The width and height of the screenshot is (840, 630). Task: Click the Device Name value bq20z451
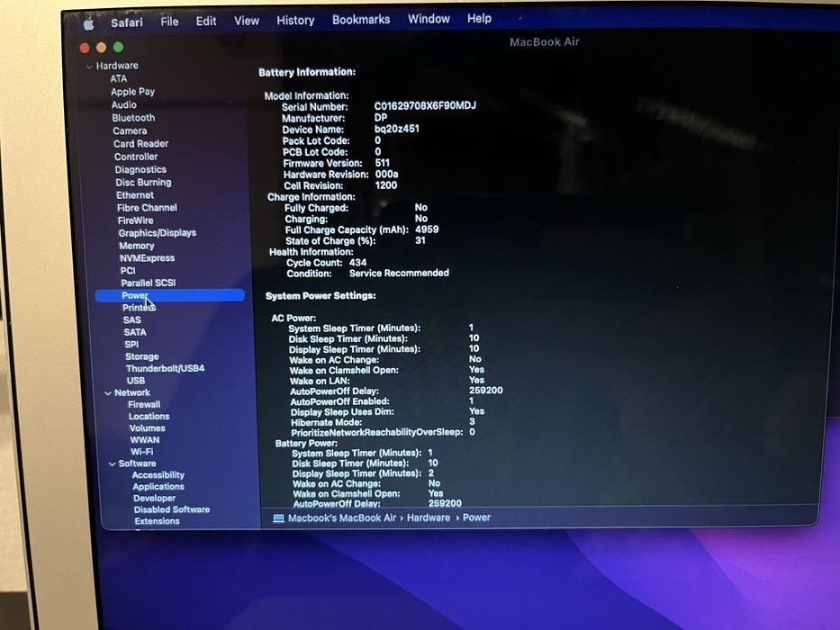pyautogui.click(x=396, y=129)
